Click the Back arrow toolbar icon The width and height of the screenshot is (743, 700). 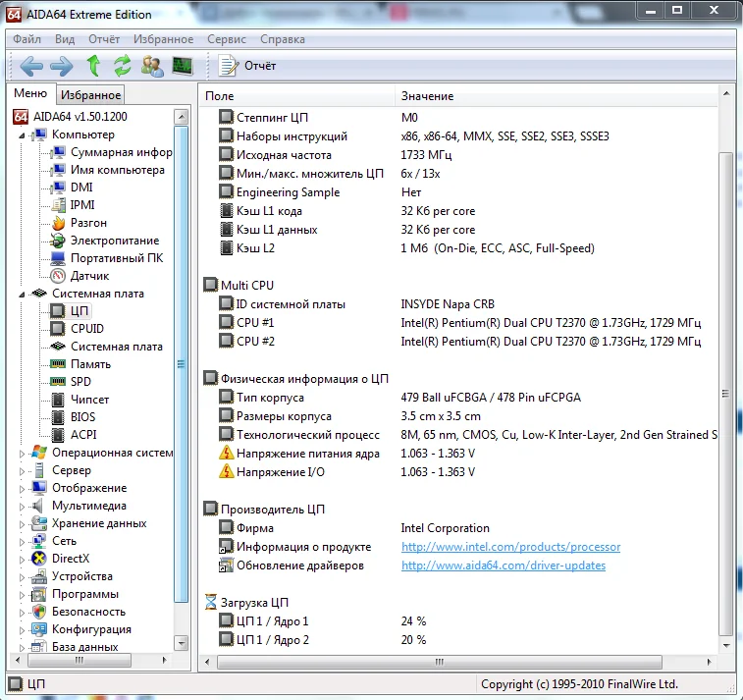click(x=31, y=66)
